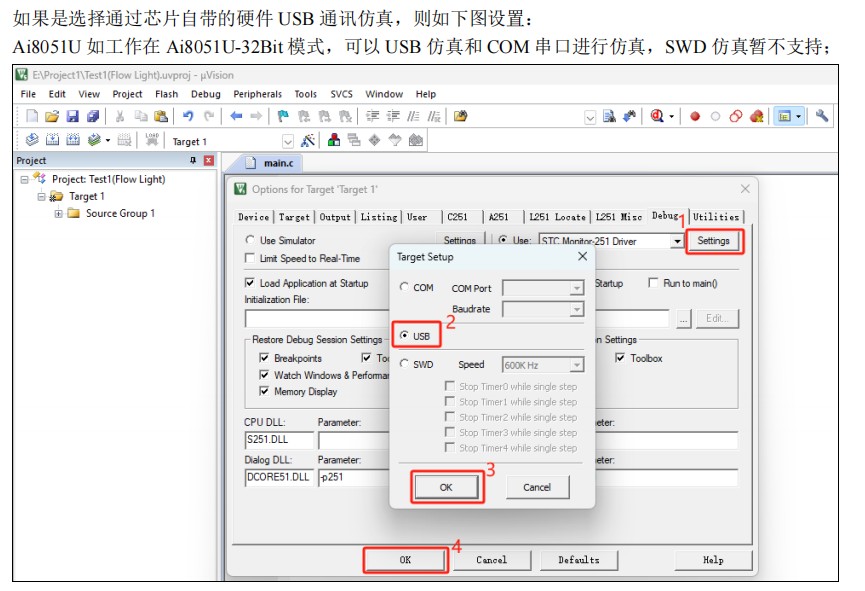
Task: Save the current file using the floppy icon
Action: [73, 117]
